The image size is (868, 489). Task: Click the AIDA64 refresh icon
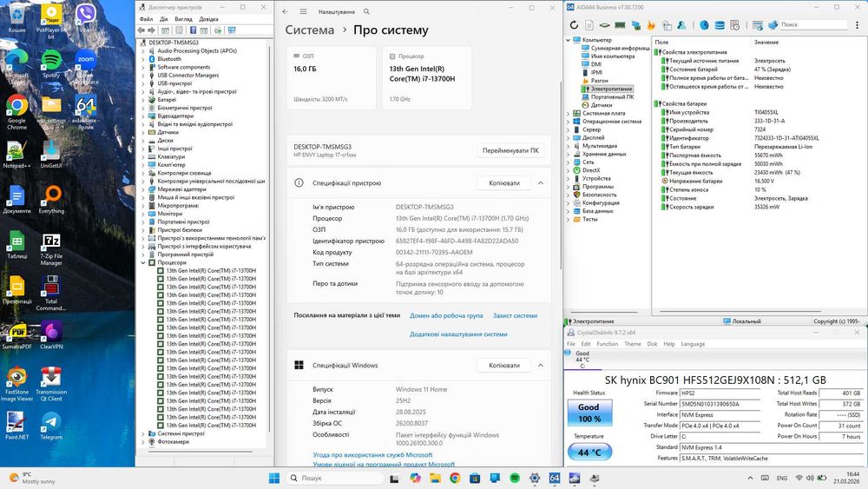[x=574, y=25]
